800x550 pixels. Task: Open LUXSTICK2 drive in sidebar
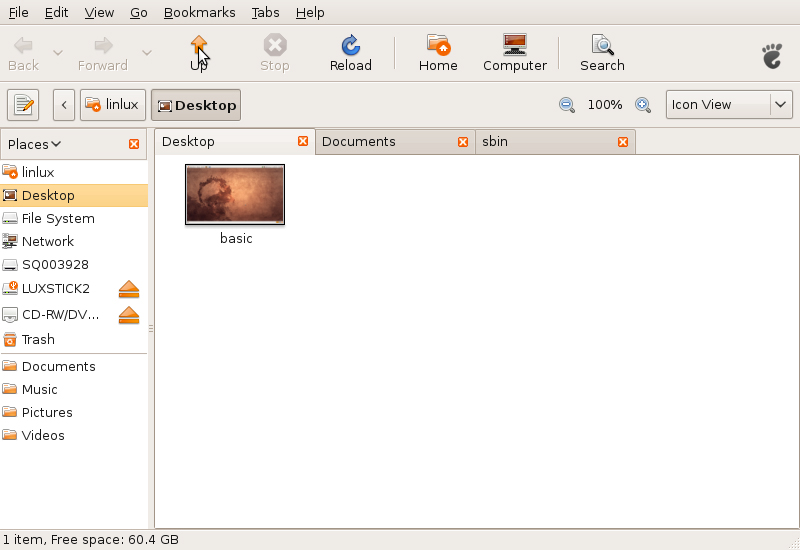click(56, 289)
